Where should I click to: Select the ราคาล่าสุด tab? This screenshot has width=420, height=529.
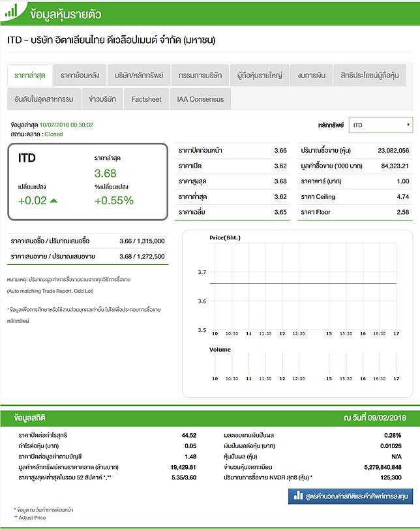coord(30,75)
